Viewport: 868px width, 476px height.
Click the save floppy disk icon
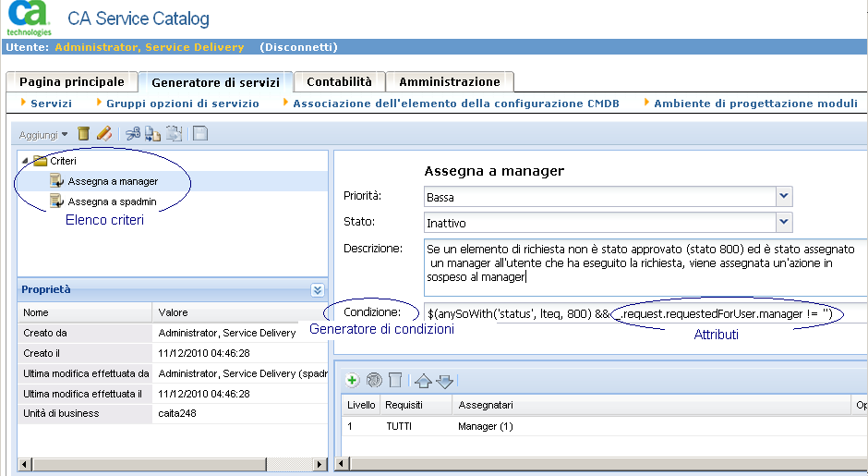200,135
